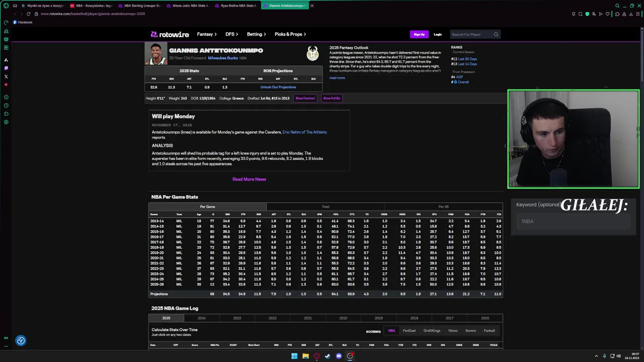This screenshot has width=644, height=362.
Task: Expand the DFS menu
Action: point(231,34)
